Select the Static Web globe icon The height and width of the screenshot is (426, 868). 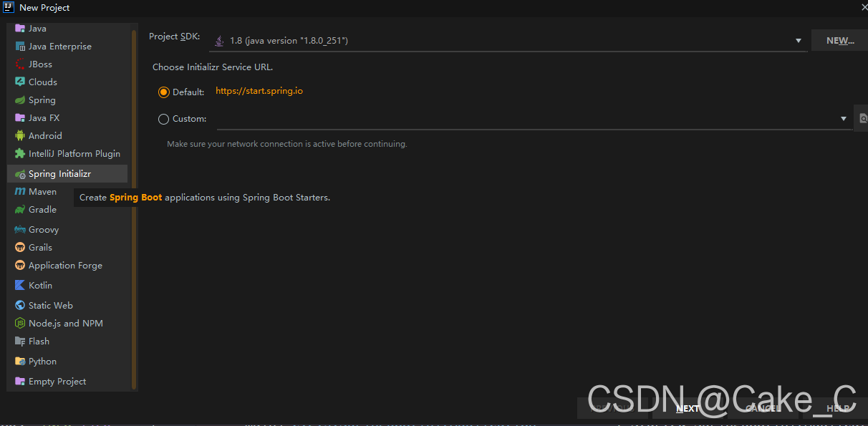pyautogui.click(x=20, y=305)
